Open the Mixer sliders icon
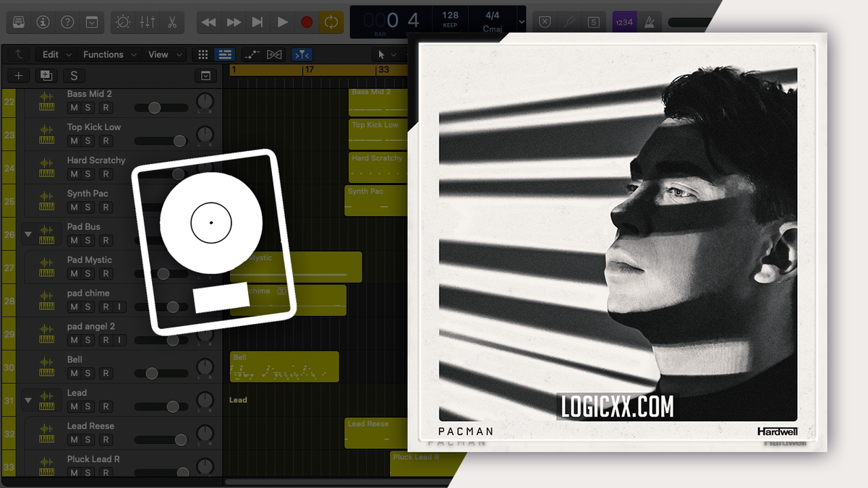868x488 pixels. [147, 22]
